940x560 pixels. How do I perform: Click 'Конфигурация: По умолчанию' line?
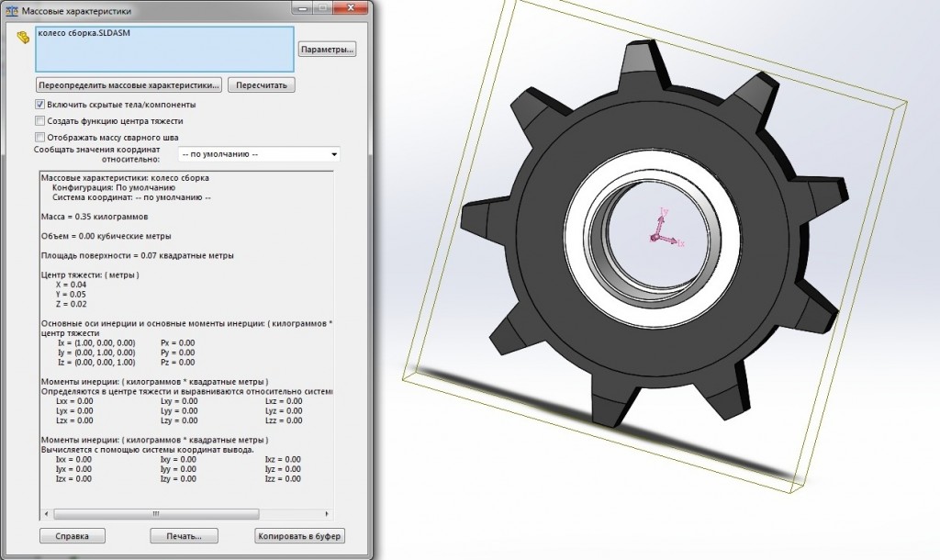point(114,187)
